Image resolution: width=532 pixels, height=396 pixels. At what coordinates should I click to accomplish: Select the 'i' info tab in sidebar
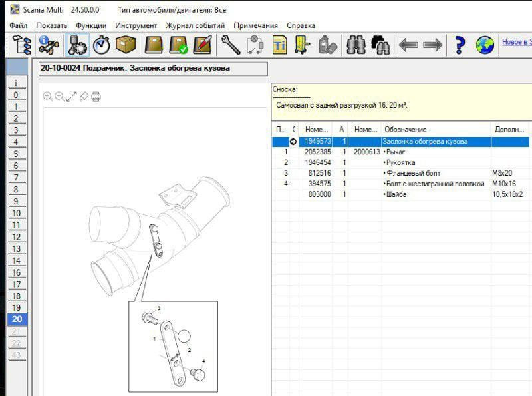(x=16, y=83)
